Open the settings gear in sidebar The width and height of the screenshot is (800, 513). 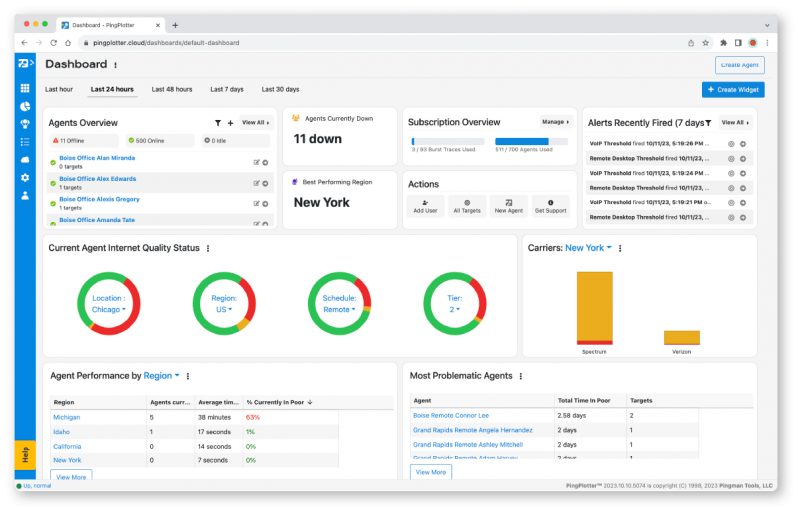[x=24, y=178]
